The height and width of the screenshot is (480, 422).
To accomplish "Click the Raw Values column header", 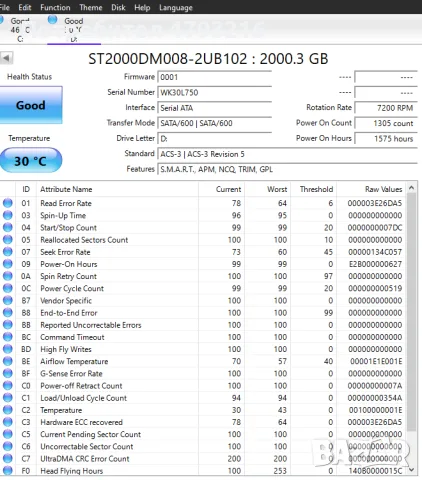I will [371, 189].
